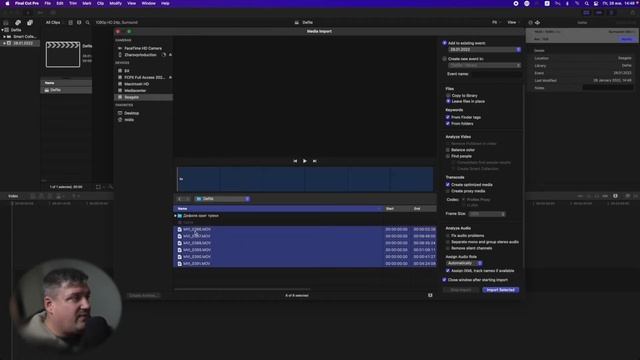
Task: Toggle Assign iXML track names checkbox
Action: pos(448,271)
